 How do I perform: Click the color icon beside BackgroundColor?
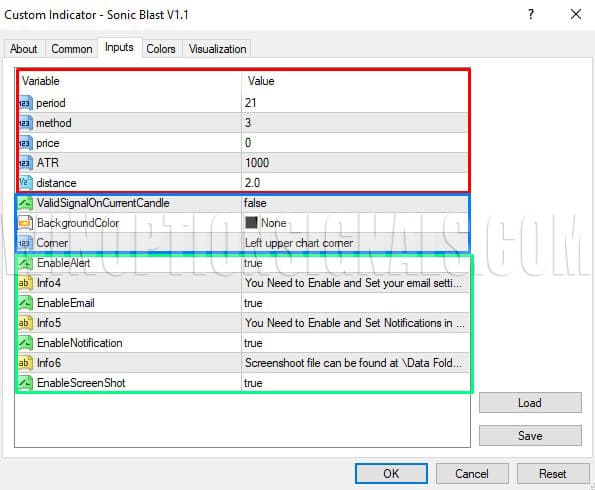coord(25,223)
